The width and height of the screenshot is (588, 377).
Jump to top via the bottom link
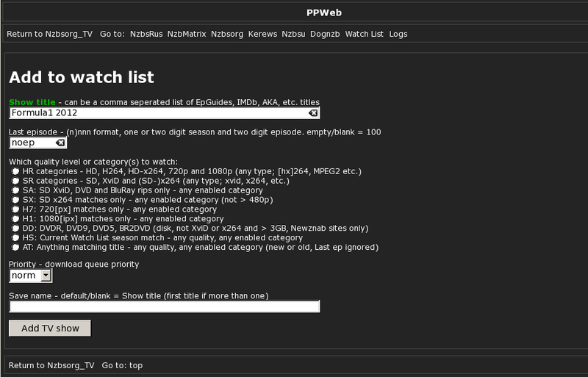point(136,365)
